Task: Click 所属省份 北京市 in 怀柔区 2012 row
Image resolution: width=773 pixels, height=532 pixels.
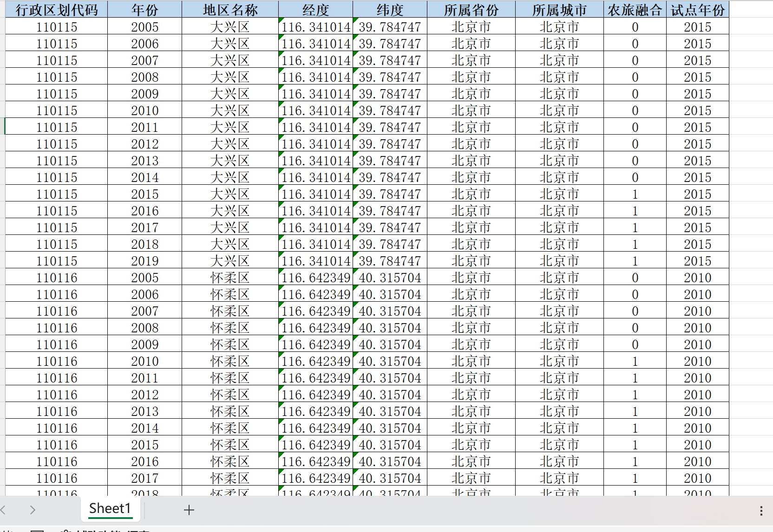Action: 472,395
